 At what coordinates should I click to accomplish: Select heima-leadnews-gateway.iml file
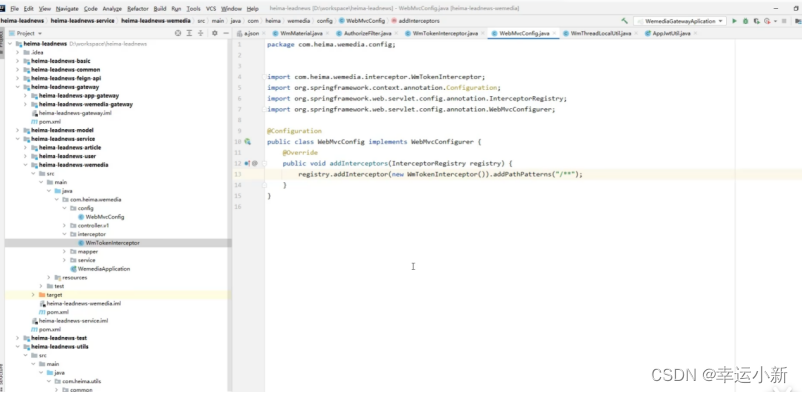[x=75, y=113]
